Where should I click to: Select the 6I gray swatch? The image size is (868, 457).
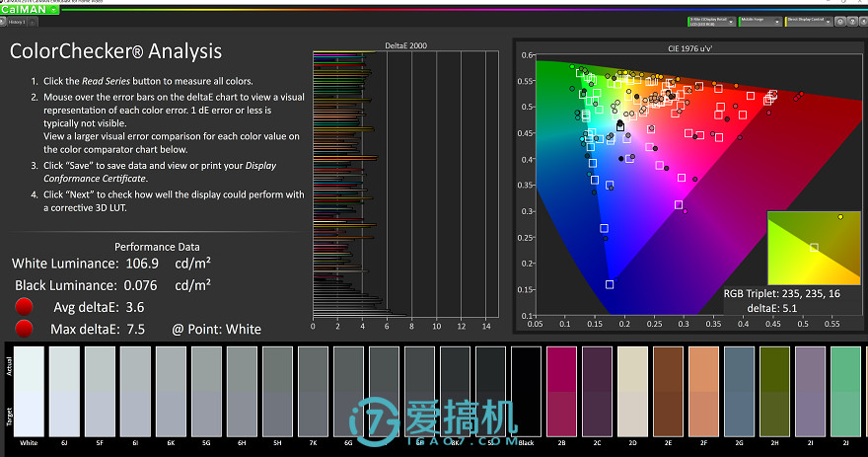135,392
